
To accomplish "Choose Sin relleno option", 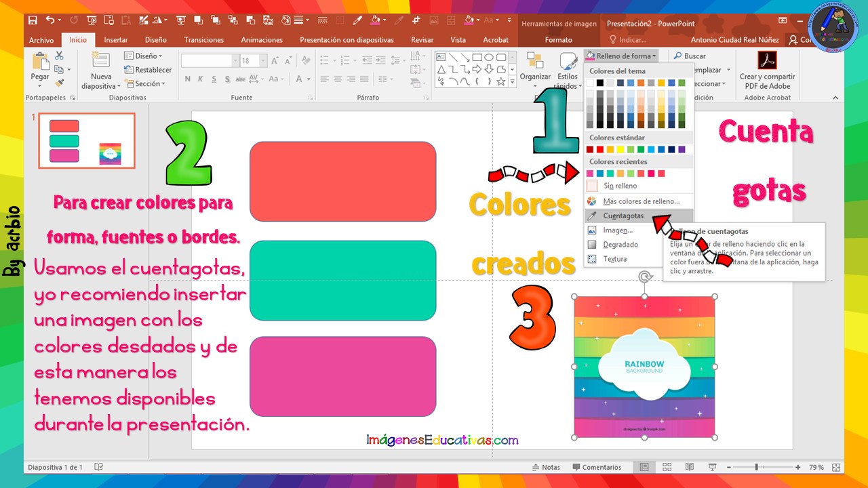I will click(x=639, y=186).
